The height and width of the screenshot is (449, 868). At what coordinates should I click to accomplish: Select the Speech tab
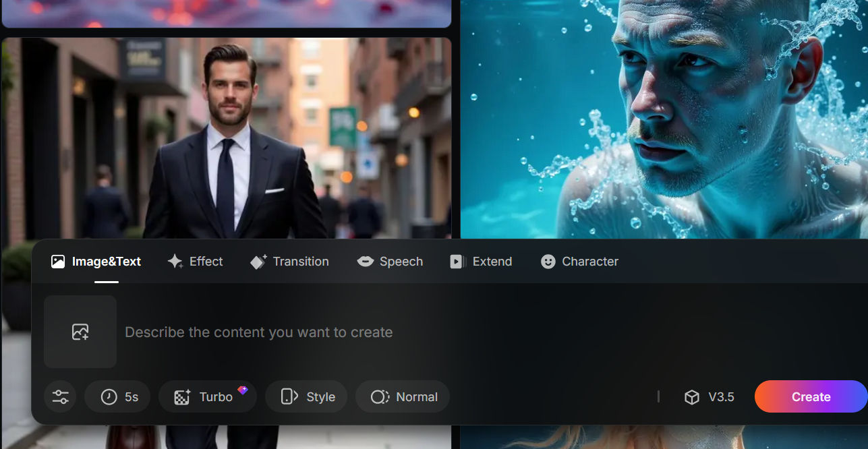tap(390, 262)
